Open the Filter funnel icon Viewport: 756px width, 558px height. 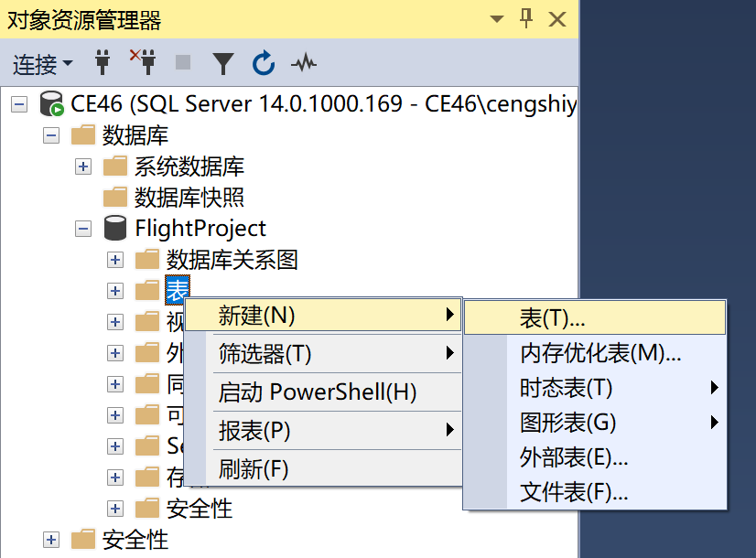pyautogui.click(x=222, y=64)
